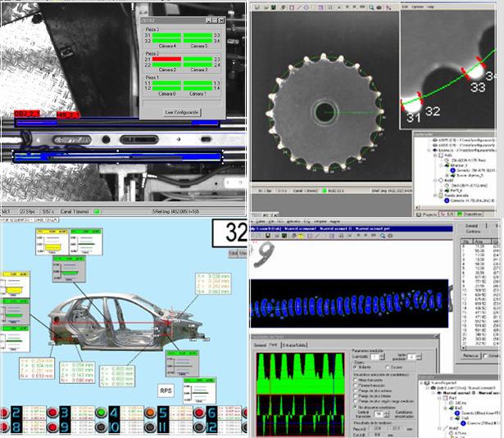Click the magnifier zoom icon in gear window toolbar
Image resolution: width=504 pixels, height=438 pixels.
click(371, 7)
